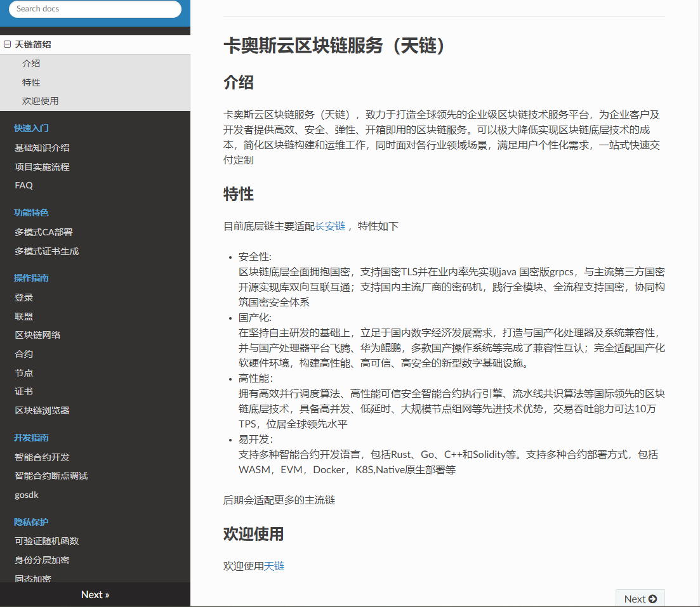Open 身份分层加密 page
The image size is (700, 607).
[x=42, y=560]
